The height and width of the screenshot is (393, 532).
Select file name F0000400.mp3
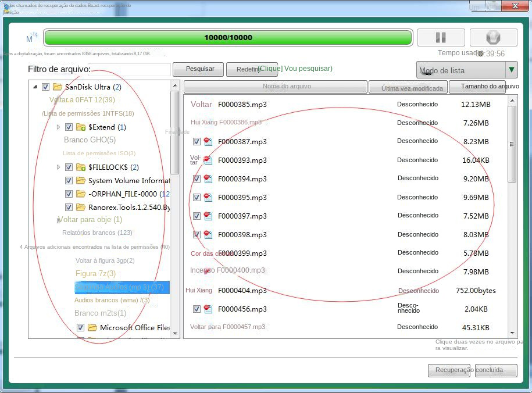click(241, 270)
